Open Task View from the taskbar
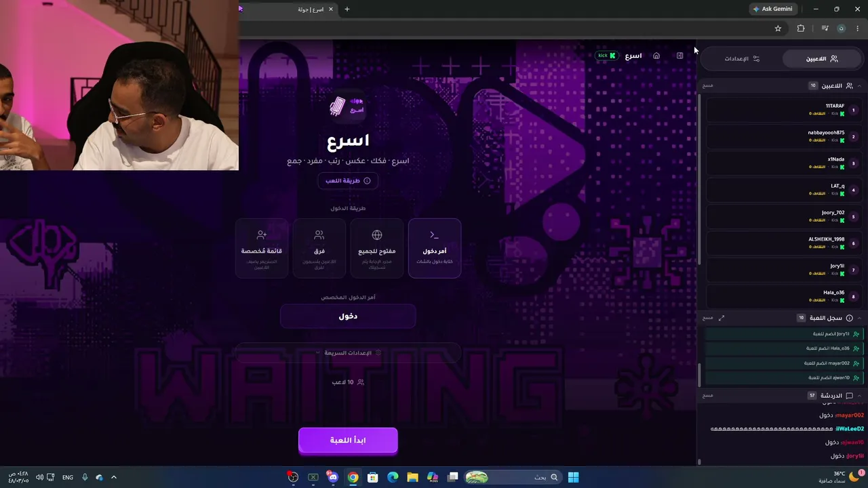868x488 pixels. (452, 477)
